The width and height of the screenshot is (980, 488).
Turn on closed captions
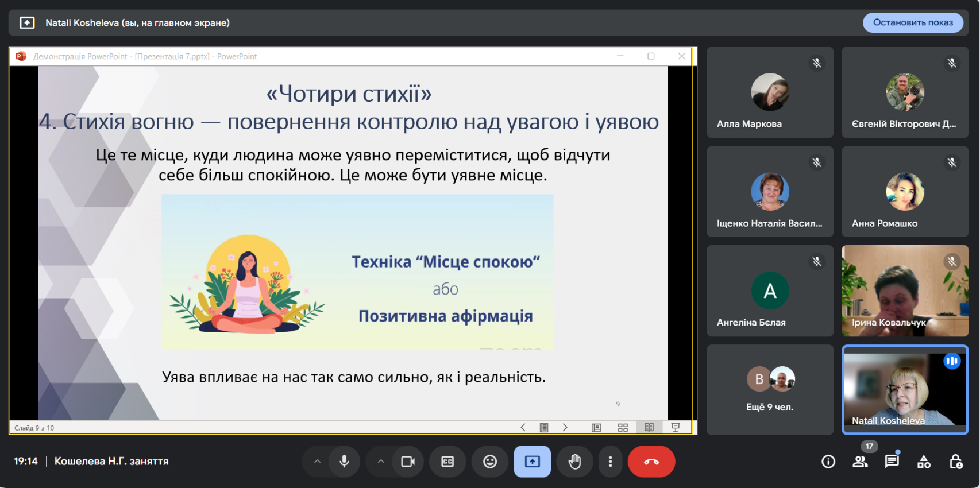click(447, 462)
